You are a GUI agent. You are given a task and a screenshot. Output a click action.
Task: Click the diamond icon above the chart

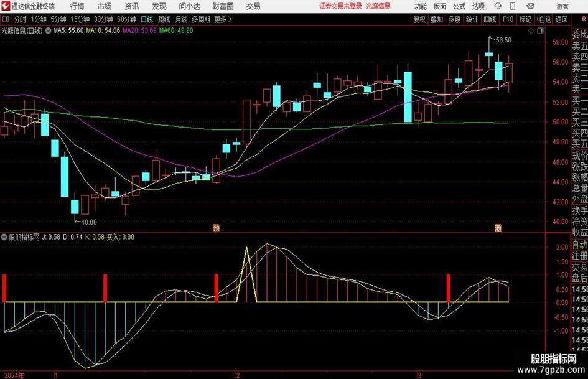coord(531,31)
